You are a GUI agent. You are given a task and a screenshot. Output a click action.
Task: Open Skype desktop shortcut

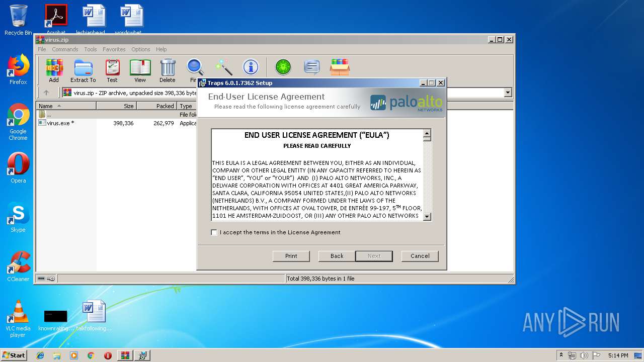[x=18, y=217]
